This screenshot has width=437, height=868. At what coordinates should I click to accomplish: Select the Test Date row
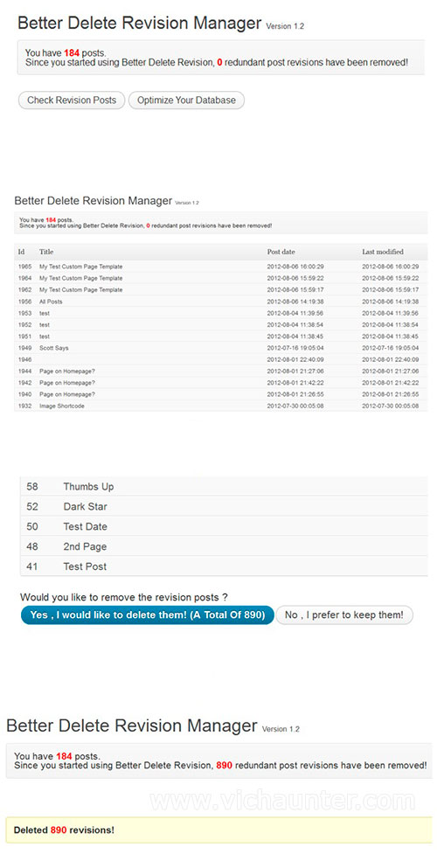tap(224, 526)
